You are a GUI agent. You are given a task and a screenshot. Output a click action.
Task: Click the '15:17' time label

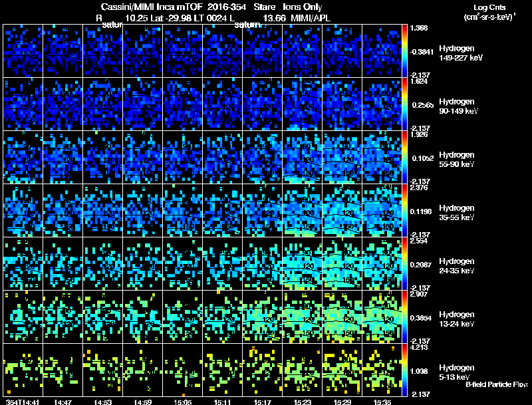(262, 402)
